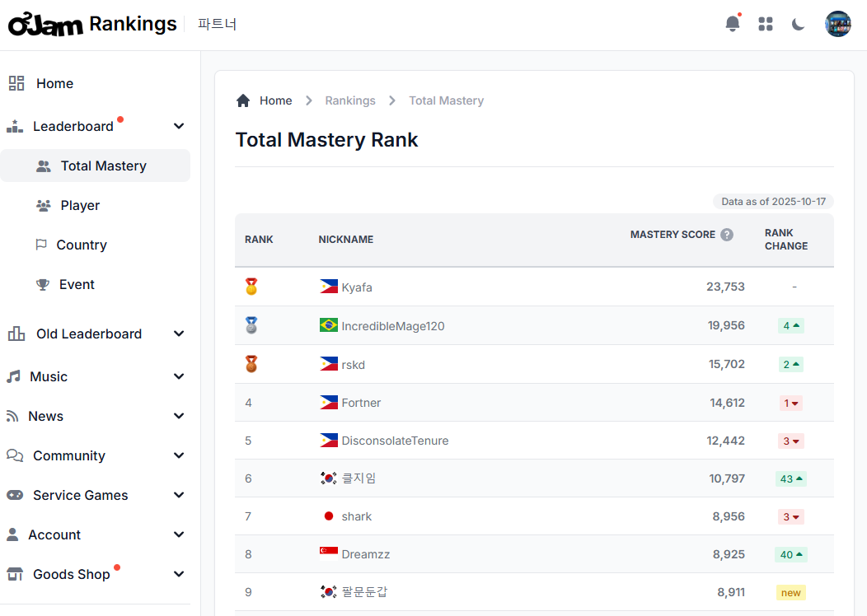This screenshot has height=616, width=867.
Task: Open the apps grid menu
Action: tap(766, 24)
